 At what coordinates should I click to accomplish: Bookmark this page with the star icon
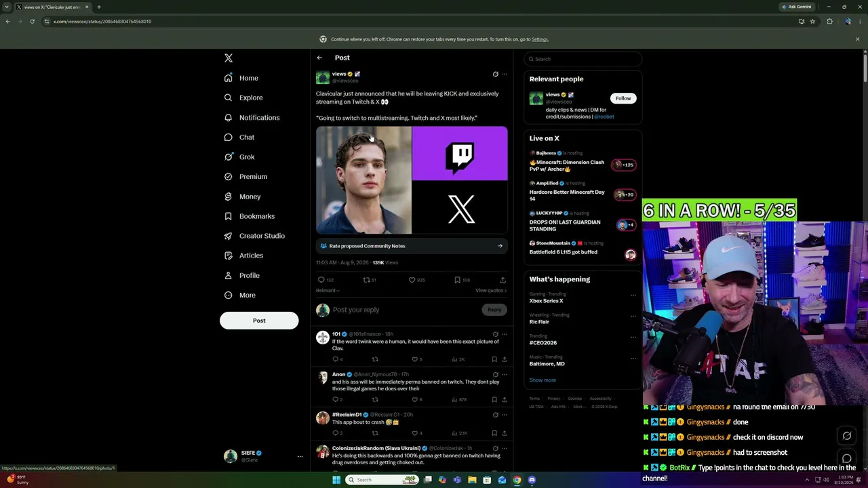pos(812,22)
